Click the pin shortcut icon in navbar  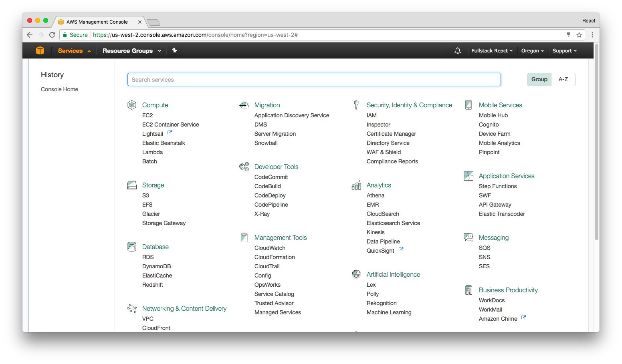[174, 50]
